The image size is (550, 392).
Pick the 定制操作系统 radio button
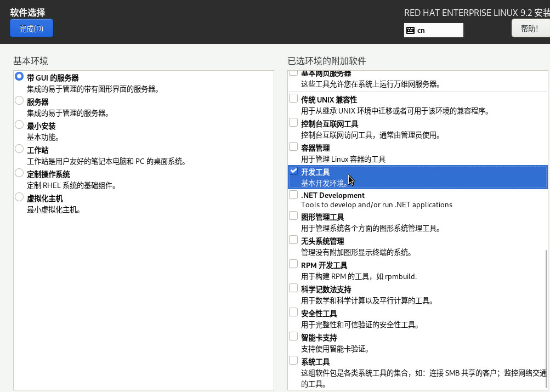click(x=20, y=173)
